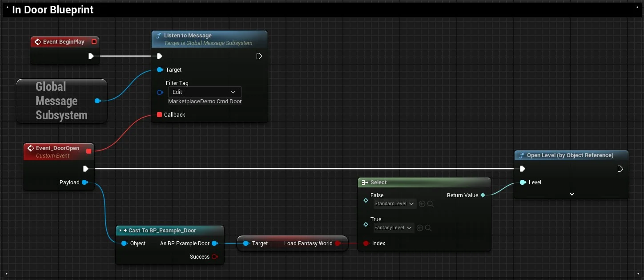644x280 pixels.
Task: Use selected asset arrow beside StandardLevel
Action: [x=422, y=204]
